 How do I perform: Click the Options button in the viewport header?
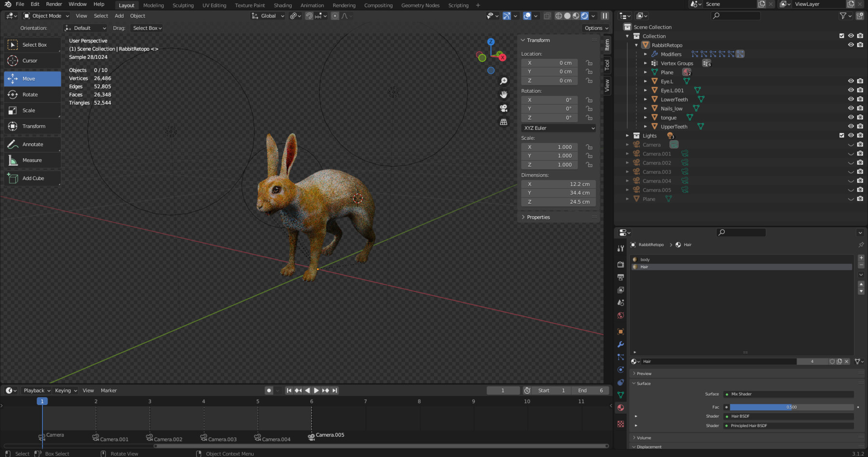point(595,28)
